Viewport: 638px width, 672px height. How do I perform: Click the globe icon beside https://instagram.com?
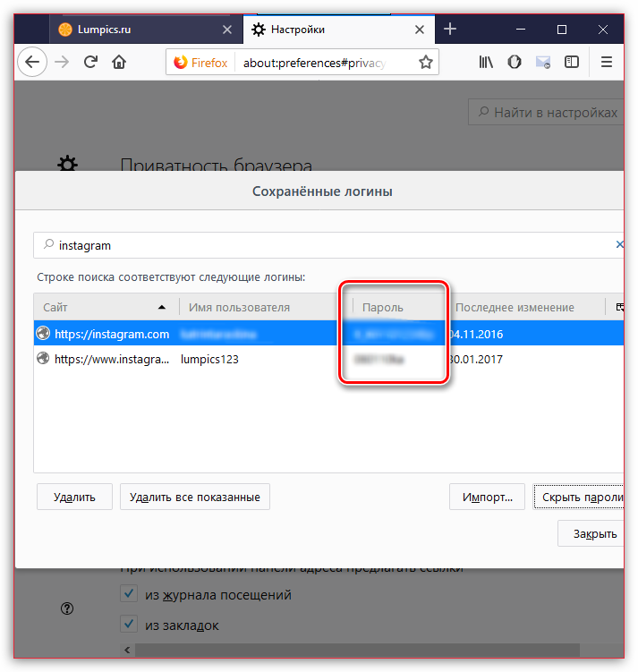[x=43, y=333]
